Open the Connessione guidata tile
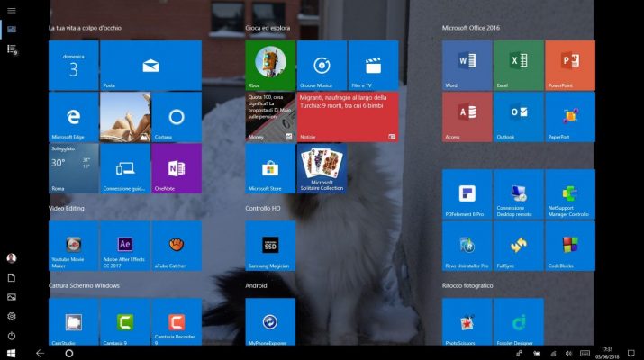The image size is (644, 360). pos(125,168)
